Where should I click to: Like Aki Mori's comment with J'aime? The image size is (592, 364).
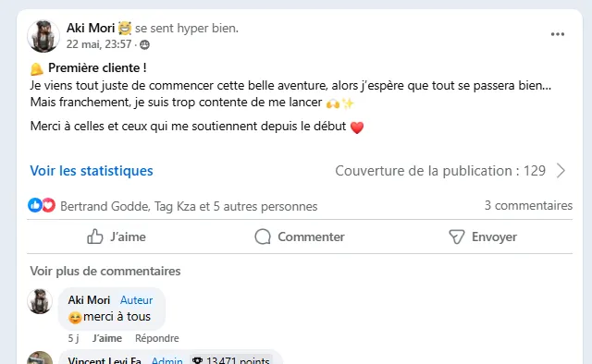click(x=107, y=338)
